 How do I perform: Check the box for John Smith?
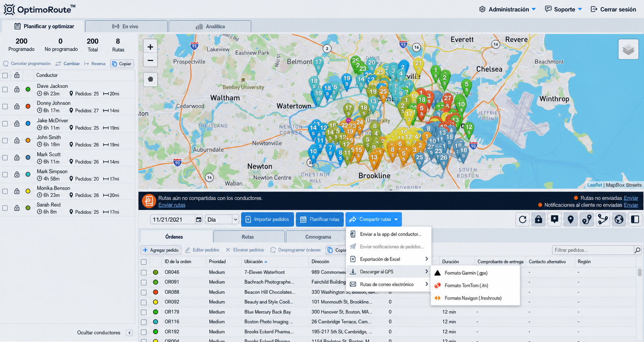(5, 141)
